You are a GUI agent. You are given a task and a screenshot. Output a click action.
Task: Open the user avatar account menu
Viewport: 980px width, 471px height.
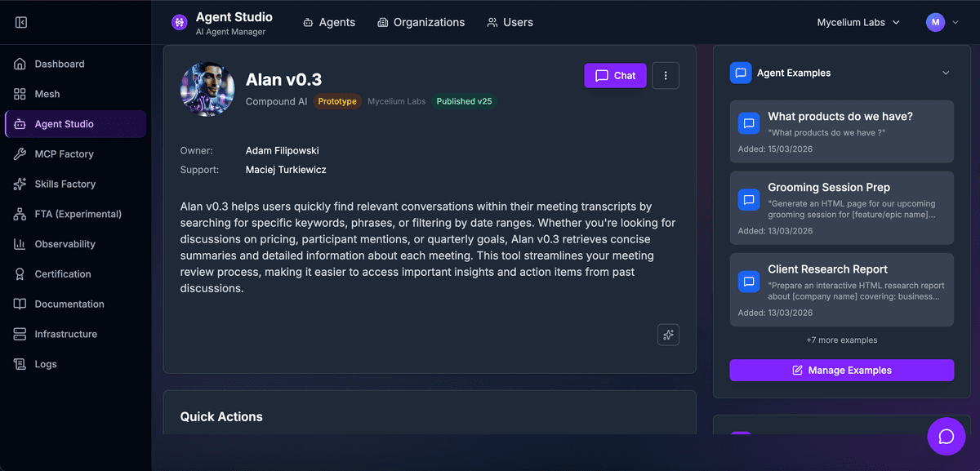click(942, 23)
